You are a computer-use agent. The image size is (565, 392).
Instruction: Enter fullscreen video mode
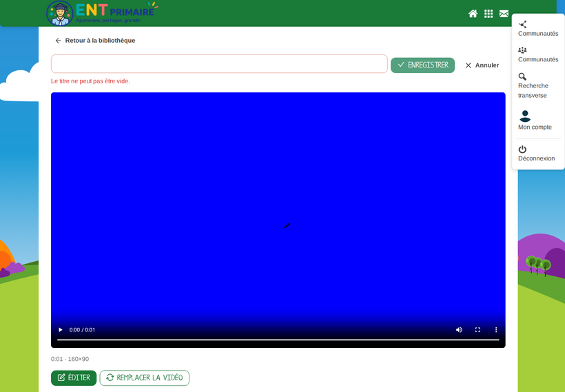pyautogui.click(x=477, y=330)
